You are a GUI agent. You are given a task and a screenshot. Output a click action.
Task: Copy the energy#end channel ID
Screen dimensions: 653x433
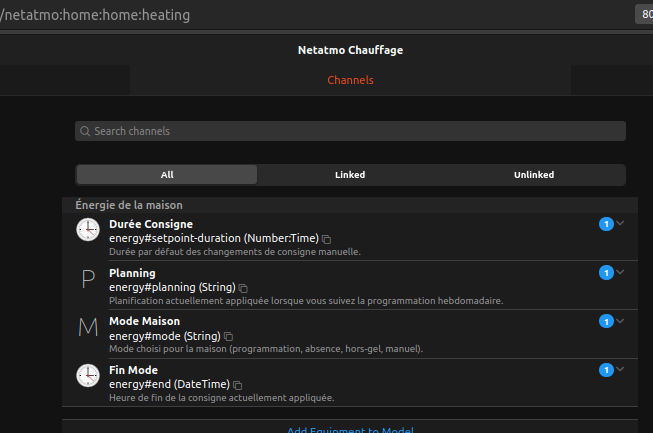pyautogui.click(x=237, y=385)
